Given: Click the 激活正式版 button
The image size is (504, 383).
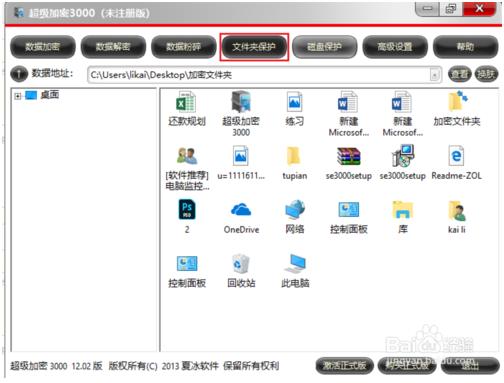Looking at the screenshot, I should 345,366.
